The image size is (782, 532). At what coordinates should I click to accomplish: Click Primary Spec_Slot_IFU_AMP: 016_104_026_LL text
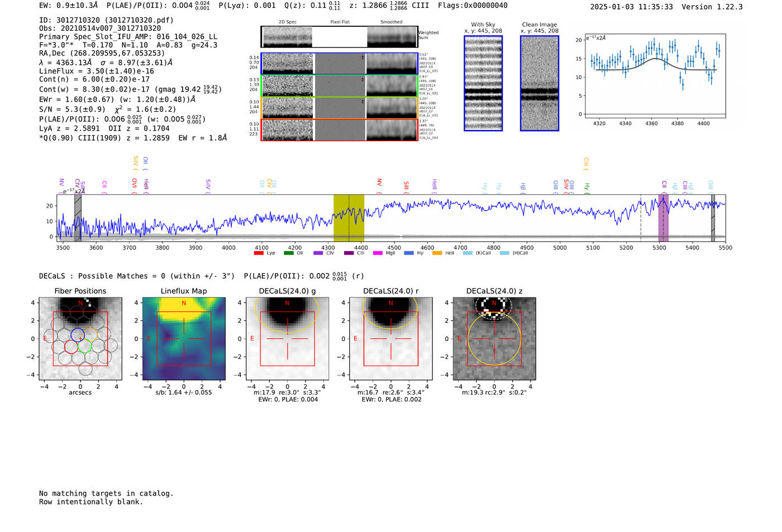pos(128,36)
